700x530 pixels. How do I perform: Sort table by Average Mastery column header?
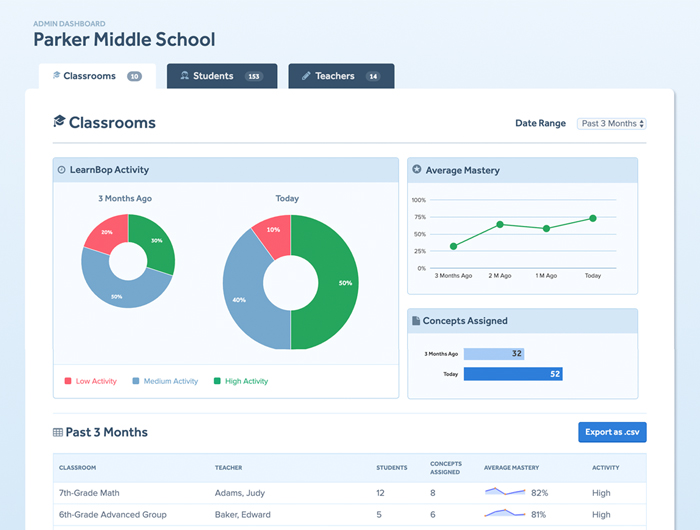(x=512, y=467)
